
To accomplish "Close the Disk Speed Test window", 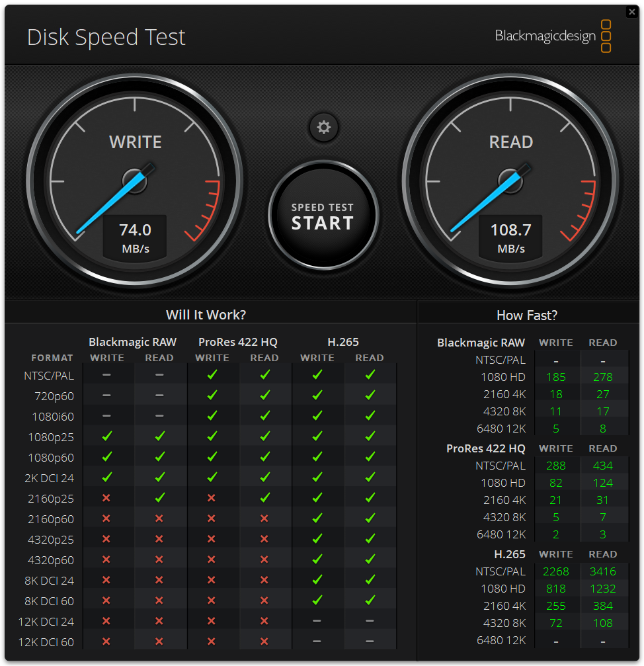I will click(x=632, y=11).
